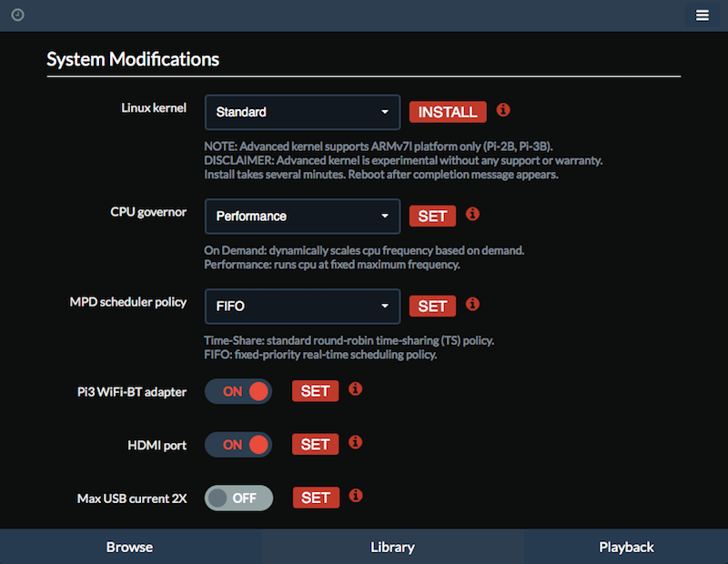728x564 pixels.
Task: Enable the Max USB current 2X switch
Action: coord(238,499)
